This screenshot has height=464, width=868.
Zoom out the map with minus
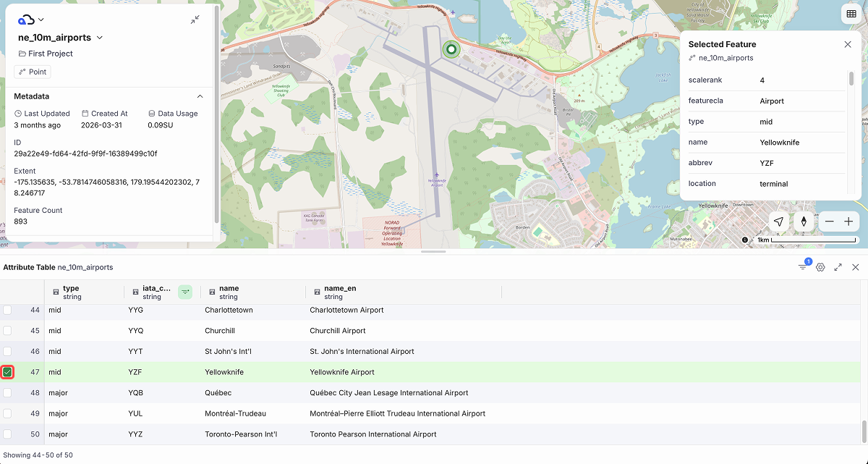pyautogui.click(x=830, y=222)
